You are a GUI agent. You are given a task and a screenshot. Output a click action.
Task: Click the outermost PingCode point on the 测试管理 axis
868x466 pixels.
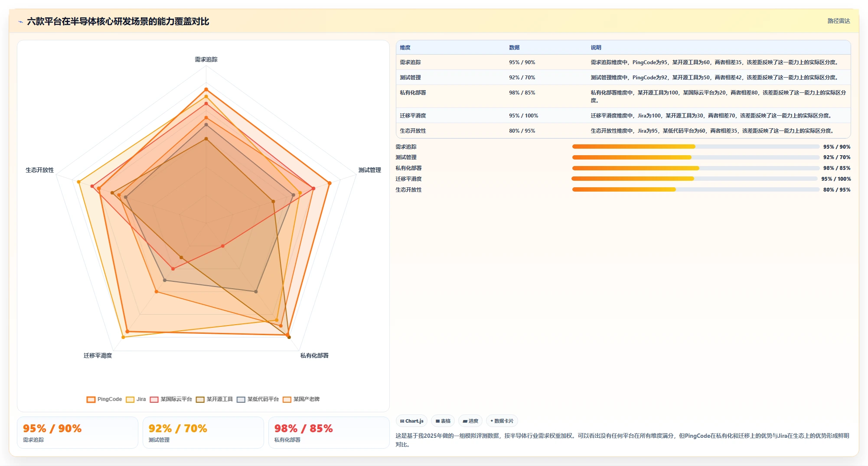coord(330,183)
